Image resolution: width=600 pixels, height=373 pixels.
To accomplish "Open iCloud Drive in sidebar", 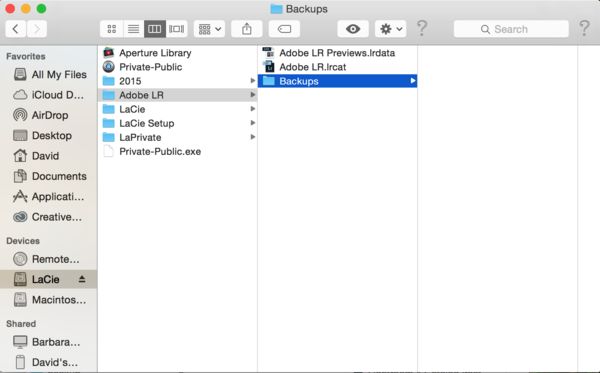I will [49, 95].
